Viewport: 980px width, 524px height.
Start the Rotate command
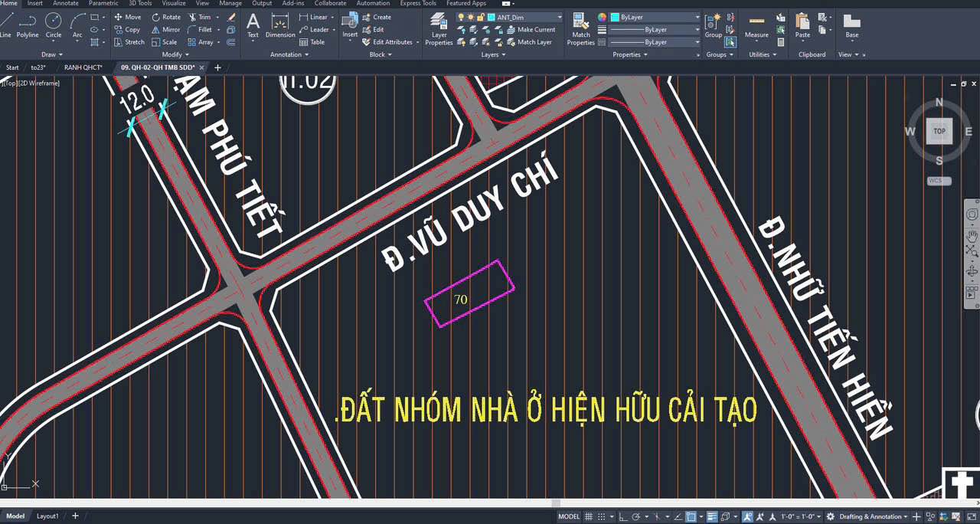coord(167,17)
